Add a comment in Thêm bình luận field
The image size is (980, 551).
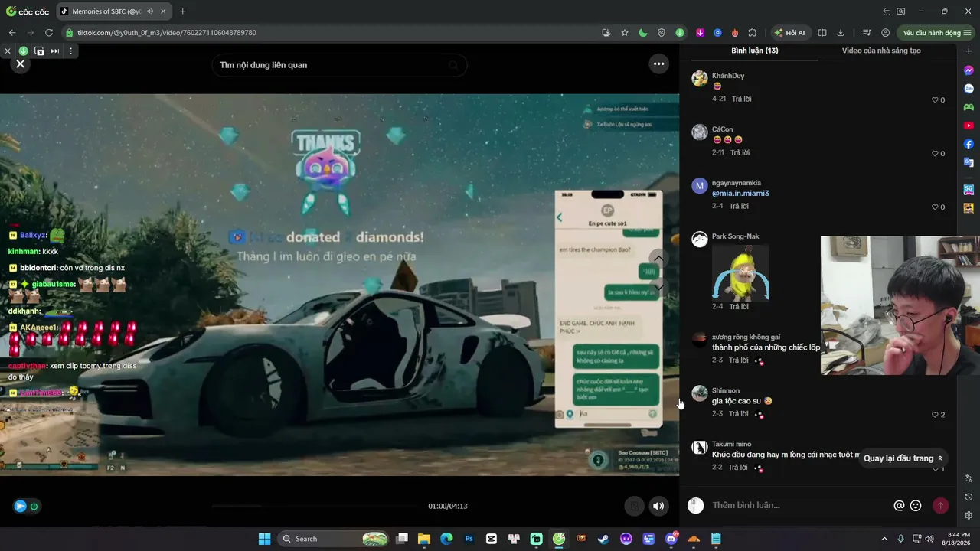[796, 506]
